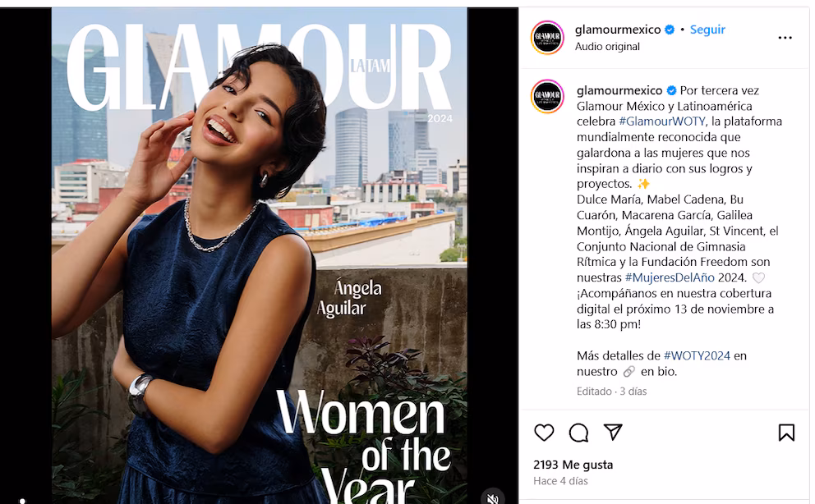Image resolution: width=815 pixels, height=504 pixels.
Task: Open comments with the speech bubble icon
Action: click(578, 433)
